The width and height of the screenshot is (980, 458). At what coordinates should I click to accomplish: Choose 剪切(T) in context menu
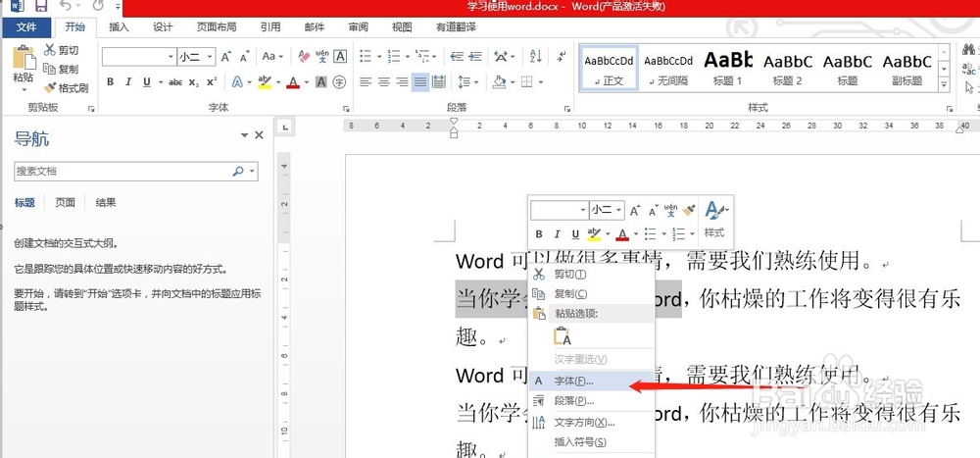[591, 274]
